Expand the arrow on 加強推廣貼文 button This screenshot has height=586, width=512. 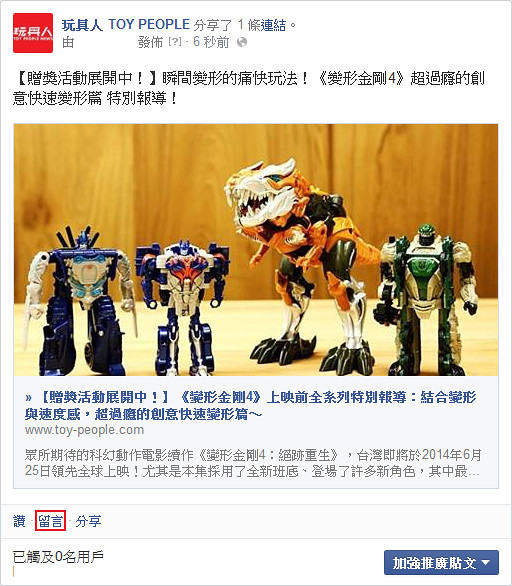(486, 562)
